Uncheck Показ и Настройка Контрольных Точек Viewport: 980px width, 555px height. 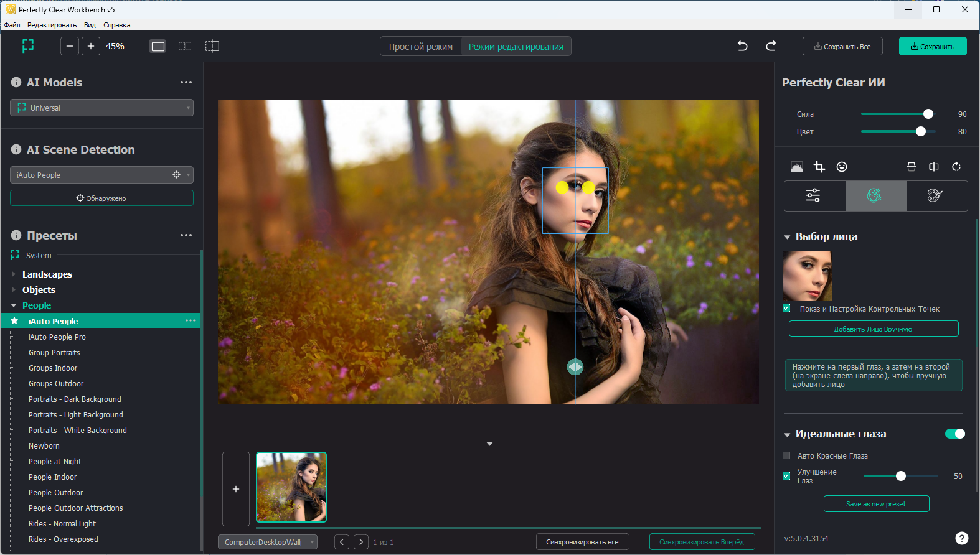[786, 309]
